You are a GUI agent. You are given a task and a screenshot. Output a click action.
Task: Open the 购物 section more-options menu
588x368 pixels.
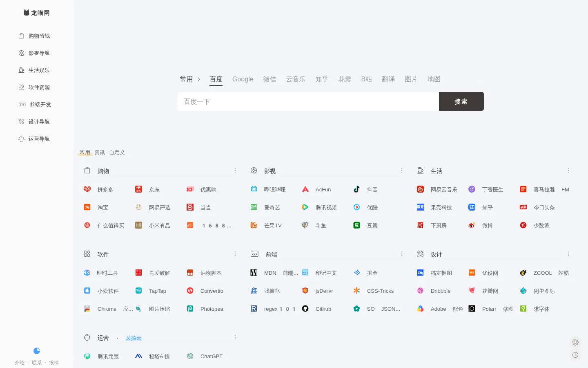(x=235, y=171)
